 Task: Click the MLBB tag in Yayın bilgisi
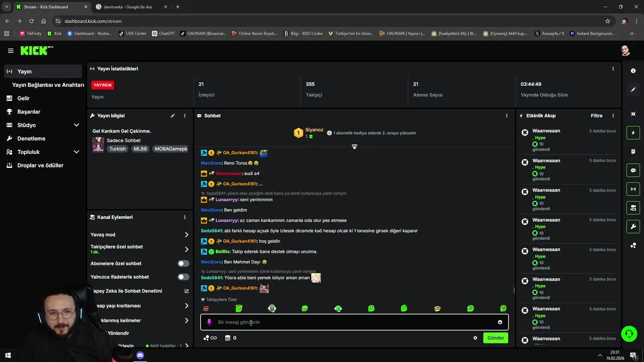[x=140, y=149]
